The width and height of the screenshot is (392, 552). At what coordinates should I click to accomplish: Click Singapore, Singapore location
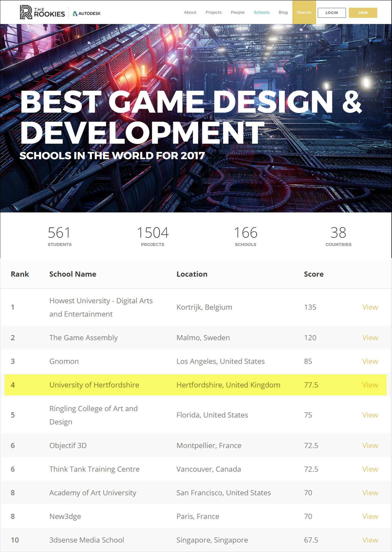(212, 540)
